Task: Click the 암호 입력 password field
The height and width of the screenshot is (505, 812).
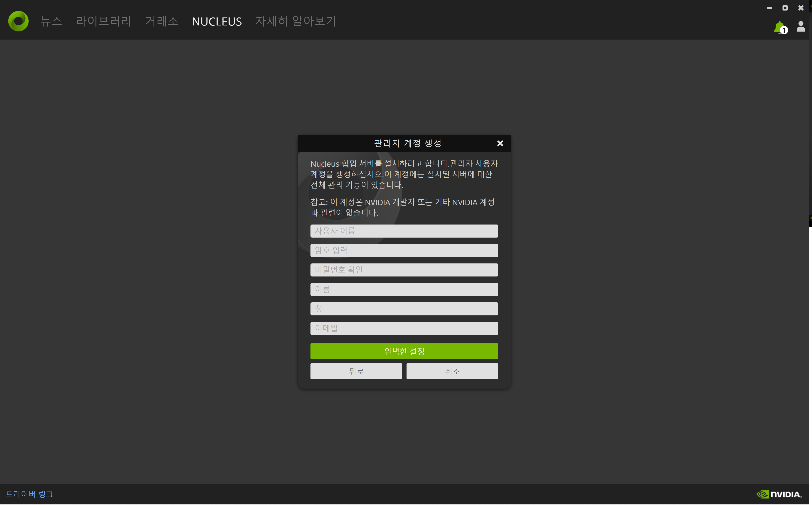Action: (404, 250)
